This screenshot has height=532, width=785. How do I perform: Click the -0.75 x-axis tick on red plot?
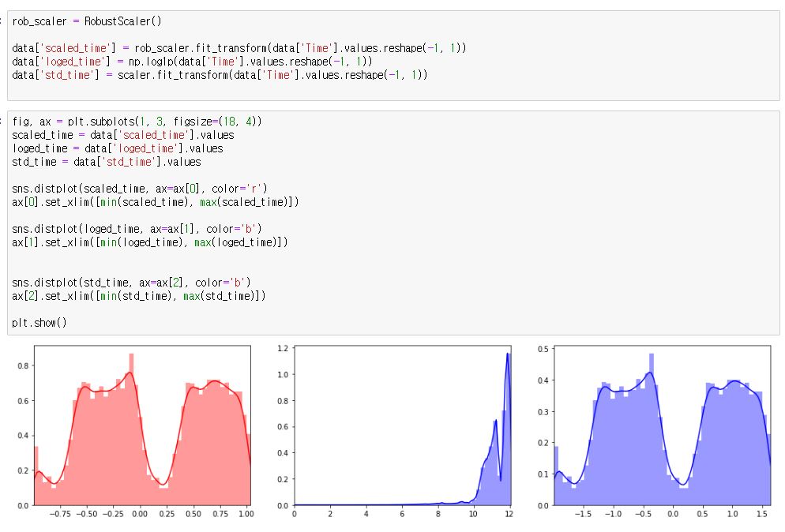click(x=59, y=514)
